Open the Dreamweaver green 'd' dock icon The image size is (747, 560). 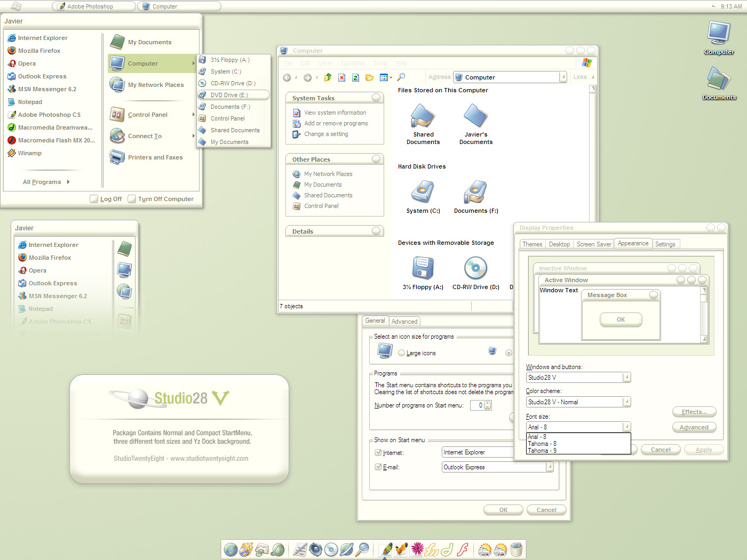[447, 549]
